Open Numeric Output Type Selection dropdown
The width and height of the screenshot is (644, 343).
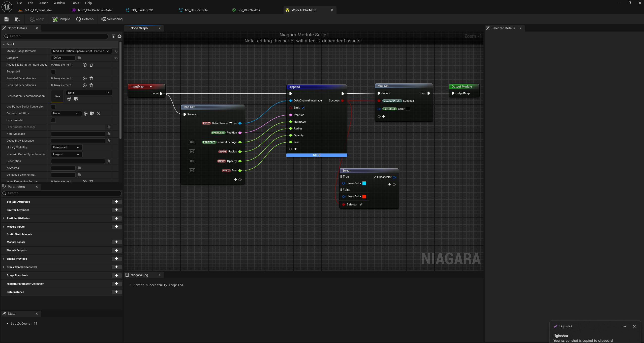click(x=67, y=154)
